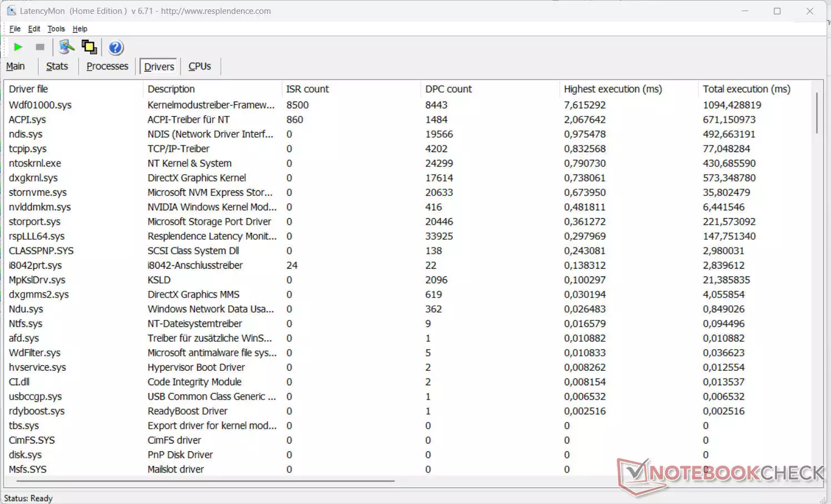Select the tbs.sys row
The image size is (831, 504).
tap(408, 425)
